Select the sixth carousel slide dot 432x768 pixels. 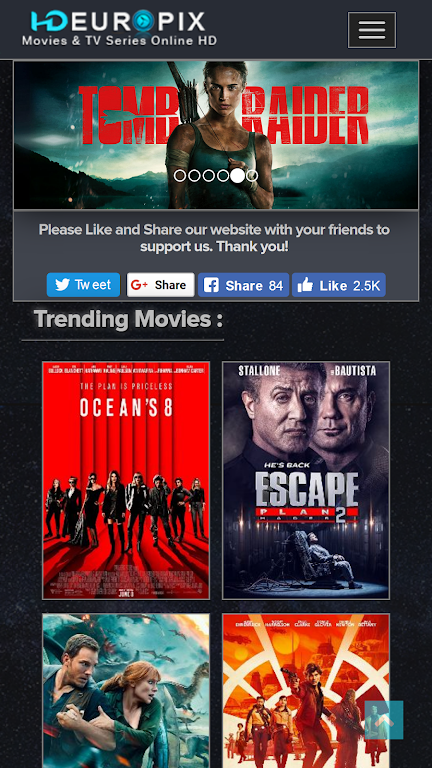[x=252, y=176]
